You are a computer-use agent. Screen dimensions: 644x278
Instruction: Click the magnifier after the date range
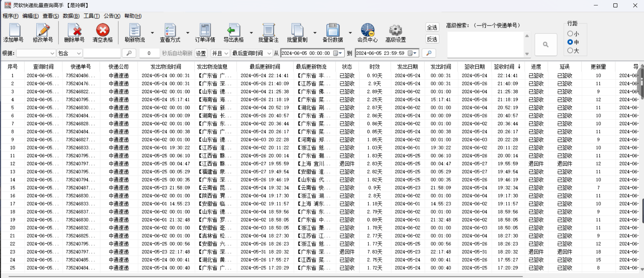click(429, 53)
